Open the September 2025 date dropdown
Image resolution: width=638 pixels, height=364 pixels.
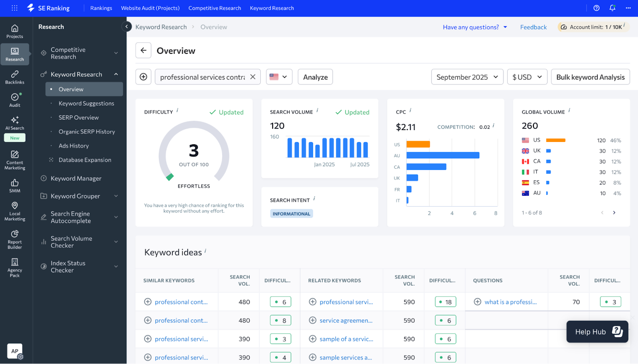[x=467, y=77]
